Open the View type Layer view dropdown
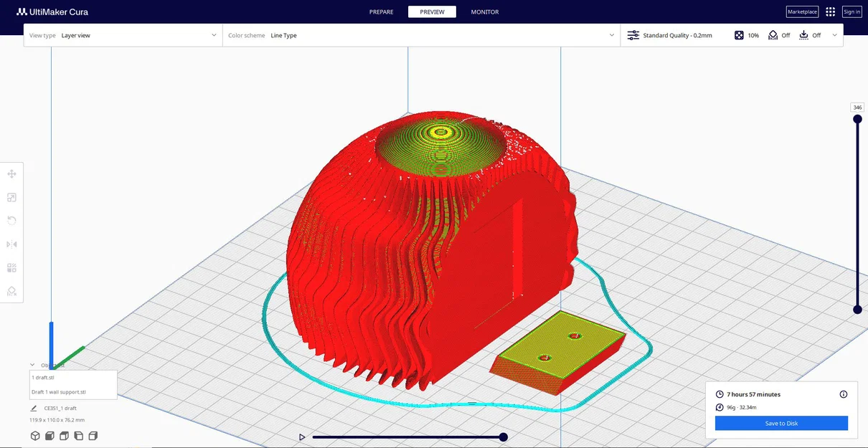Image resolution: width=868 pixels, height=448 pixels. coord(123,35)
